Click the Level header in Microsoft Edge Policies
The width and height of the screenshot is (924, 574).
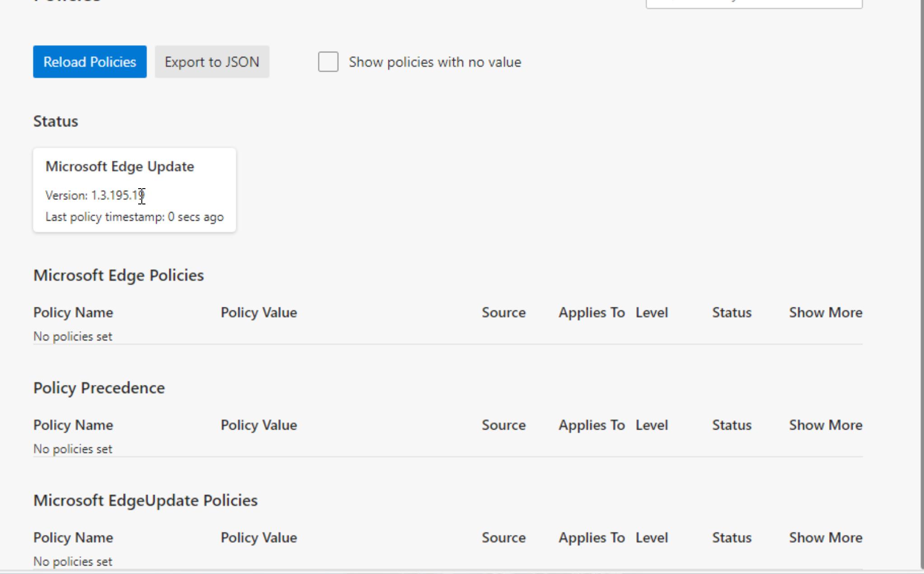pyautogui.click(x=652, y=312)
